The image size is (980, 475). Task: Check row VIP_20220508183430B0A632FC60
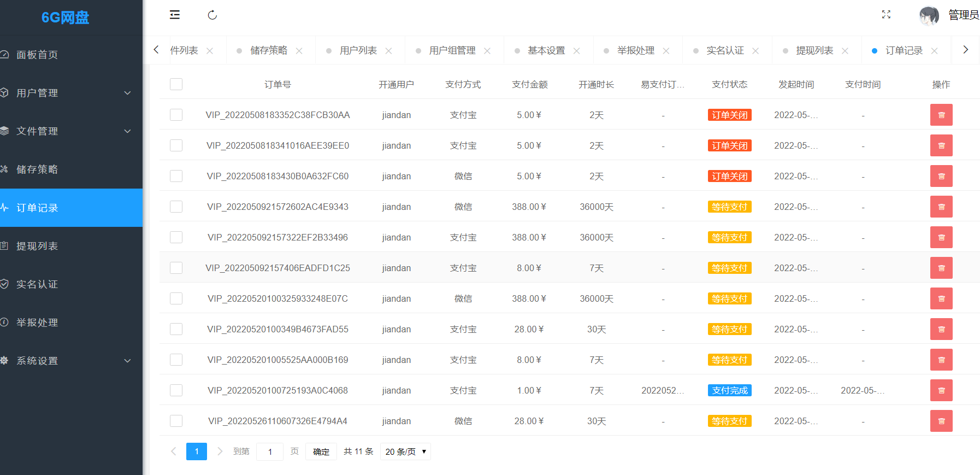[176, 176]
